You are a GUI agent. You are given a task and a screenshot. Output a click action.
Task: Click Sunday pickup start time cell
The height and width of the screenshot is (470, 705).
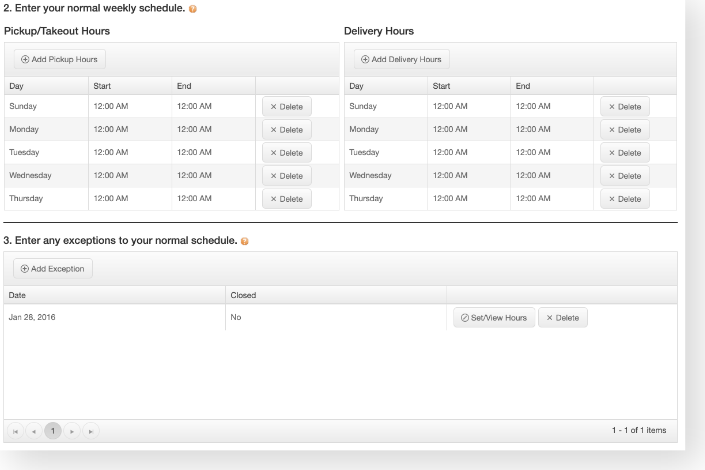(x=110, y=106)
